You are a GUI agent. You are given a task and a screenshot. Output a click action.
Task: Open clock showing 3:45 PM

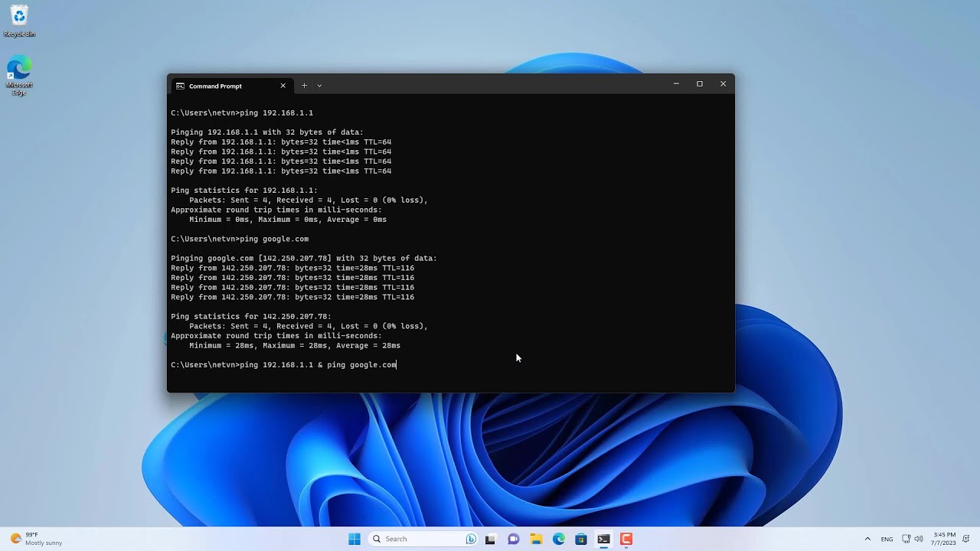(x=944, y=539)
